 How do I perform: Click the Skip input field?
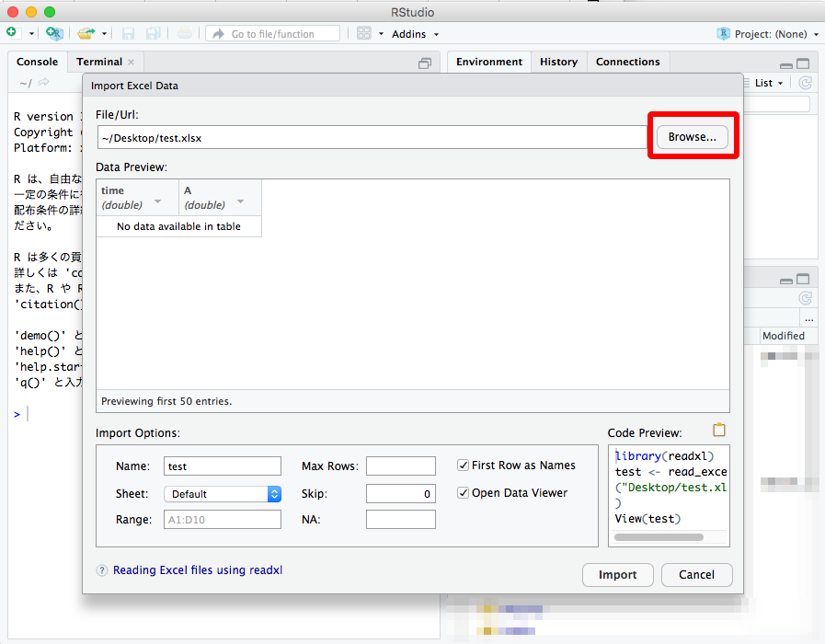click(401, 493)
